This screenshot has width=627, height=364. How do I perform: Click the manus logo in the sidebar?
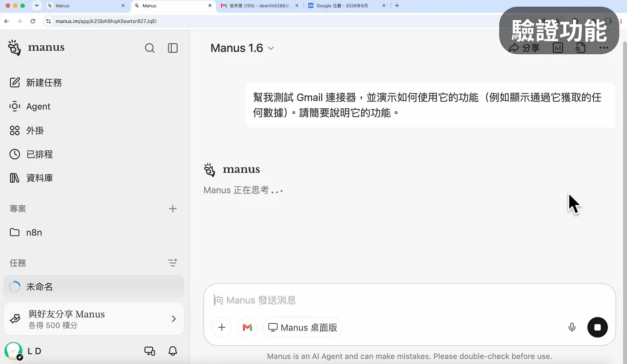coord(36,47)
